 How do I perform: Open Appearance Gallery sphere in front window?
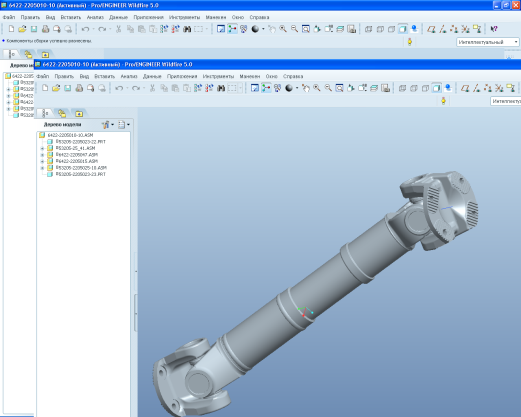[289, 88]
